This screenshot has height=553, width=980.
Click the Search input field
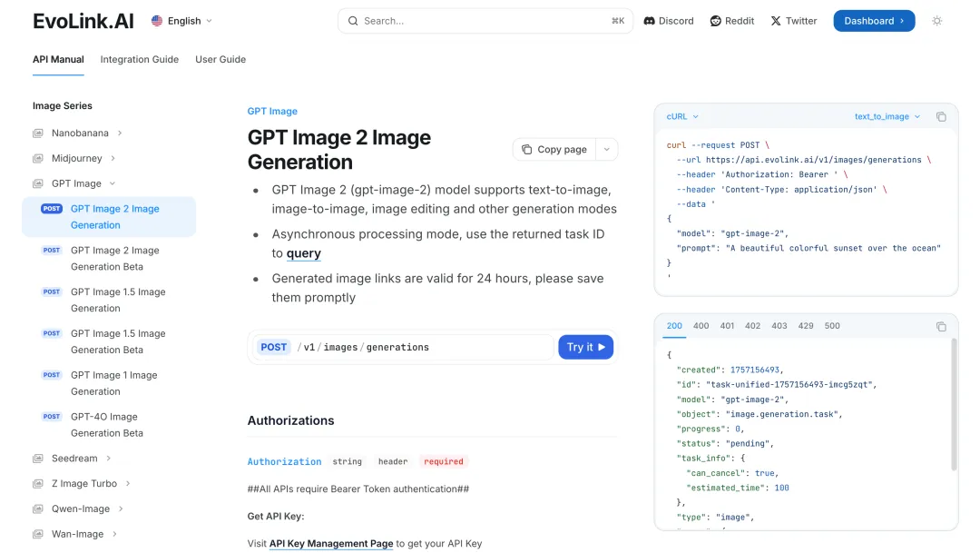pos(485,21)
